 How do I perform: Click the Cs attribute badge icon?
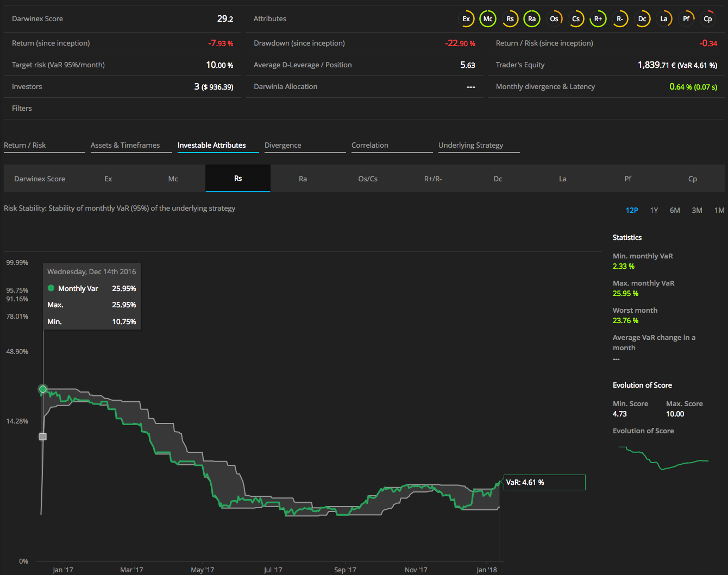coord(576,18)
